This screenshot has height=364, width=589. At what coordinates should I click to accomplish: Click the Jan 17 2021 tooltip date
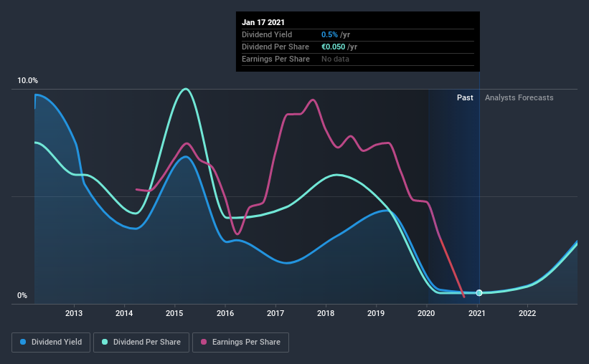(x=263, y=22)
